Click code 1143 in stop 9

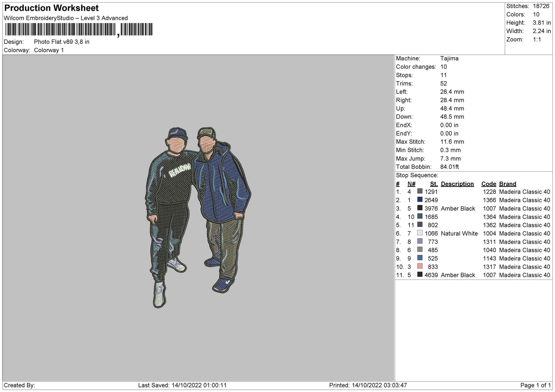tap(489, 258)
